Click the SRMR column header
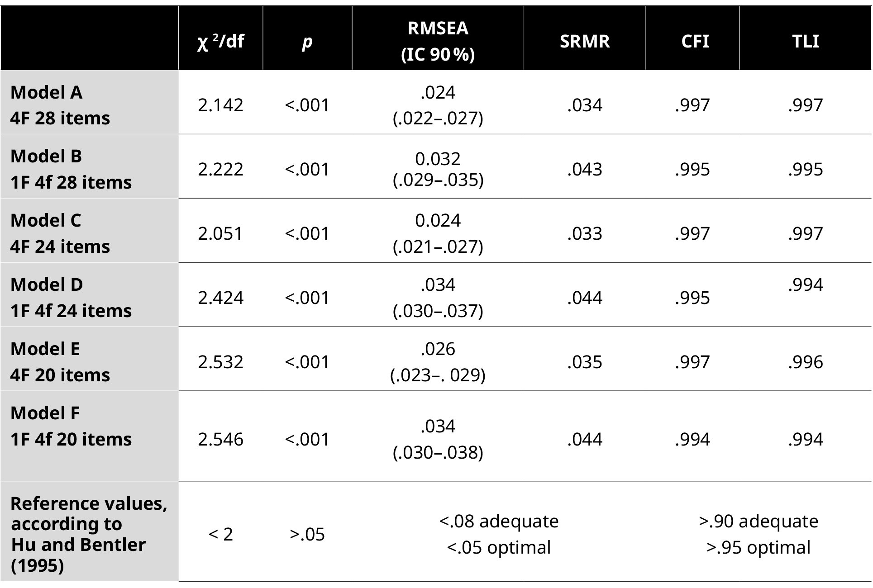The width and height of the screenshot is (873, 588). click(x=584, y=42)
